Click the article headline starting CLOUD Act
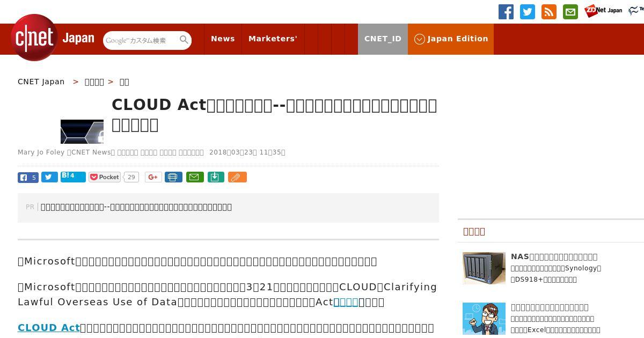644x338 pixels. [x=274, y=115]
